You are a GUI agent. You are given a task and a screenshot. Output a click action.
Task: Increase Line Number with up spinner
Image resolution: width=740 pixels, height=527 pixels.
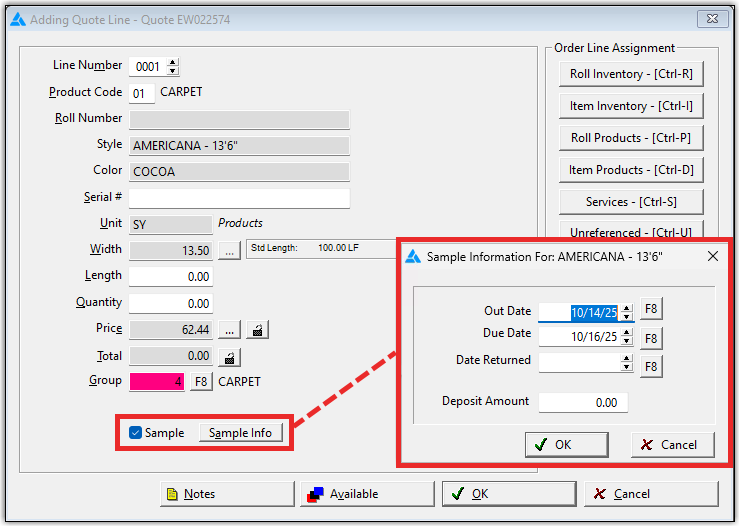pos(173,62)
